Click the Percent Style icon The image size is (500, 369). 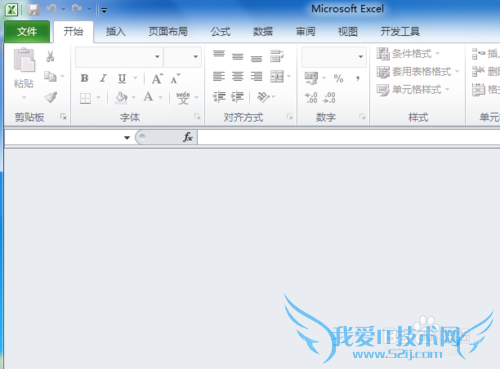(339, 79)
